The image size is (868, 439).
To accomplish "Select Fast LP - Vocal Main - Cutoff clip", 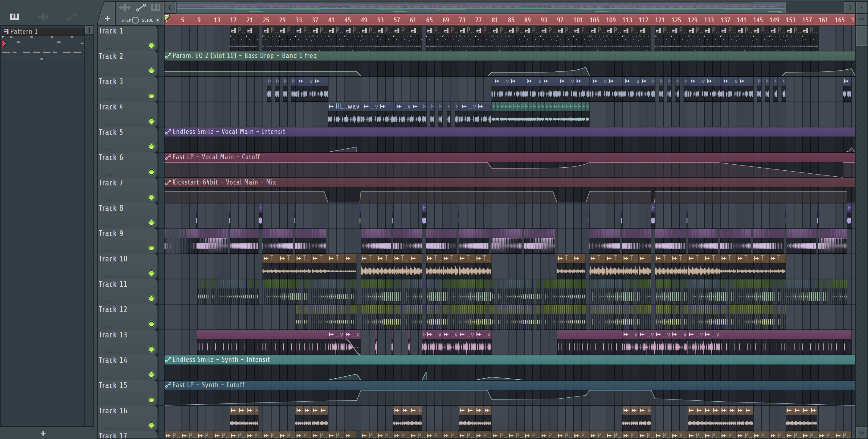I will tap(510, 165).
